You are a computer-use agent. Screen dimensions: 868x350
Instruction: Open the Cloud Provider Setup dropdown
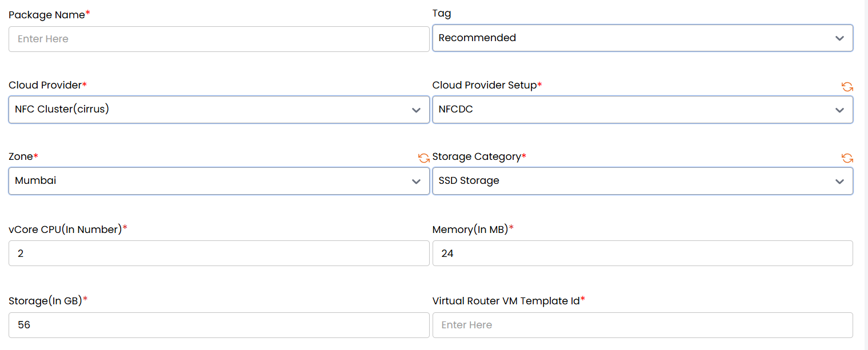pyautogui.click(x=642, y=110)
